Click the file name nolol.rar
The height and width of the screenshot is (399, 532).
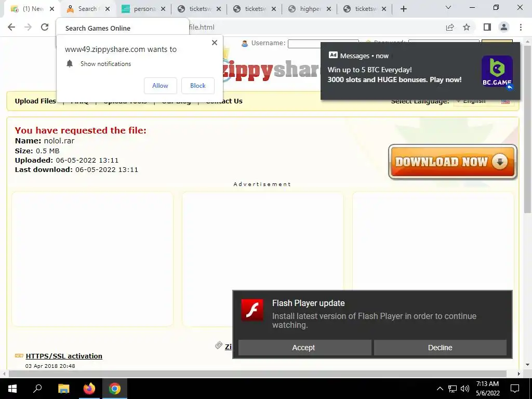coord(59,141)
